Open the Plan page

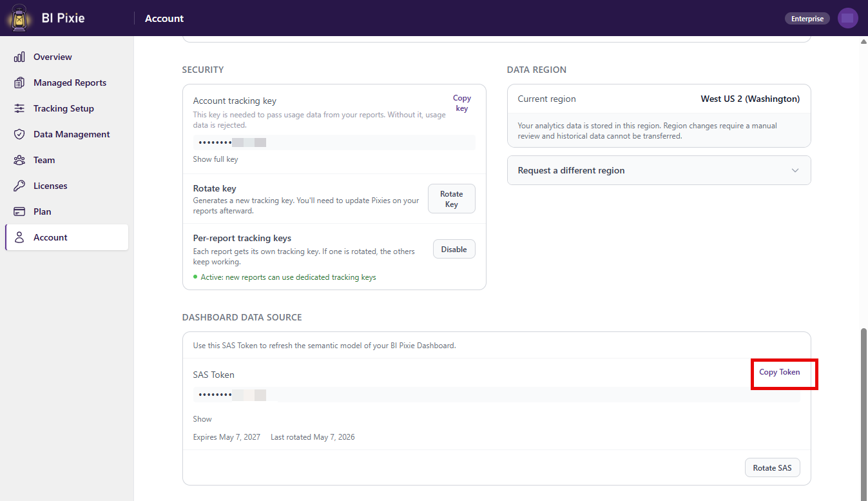[x=67, y=211]
